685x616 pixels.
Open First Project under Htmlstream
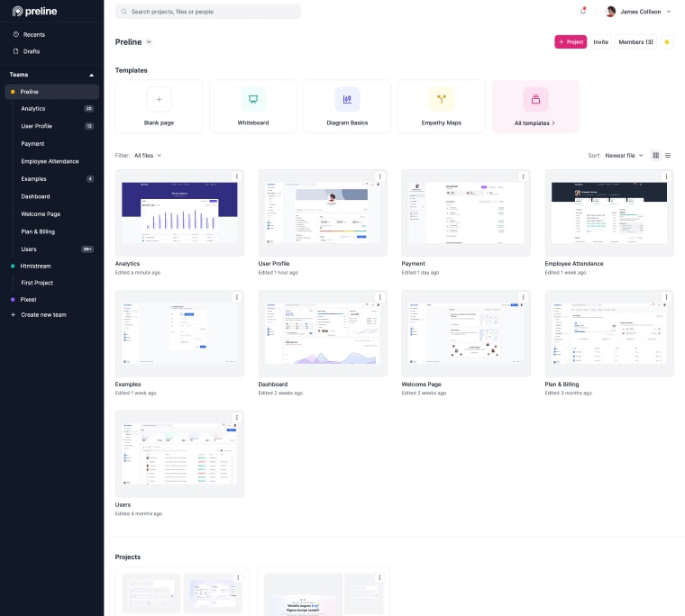[37, 283]
